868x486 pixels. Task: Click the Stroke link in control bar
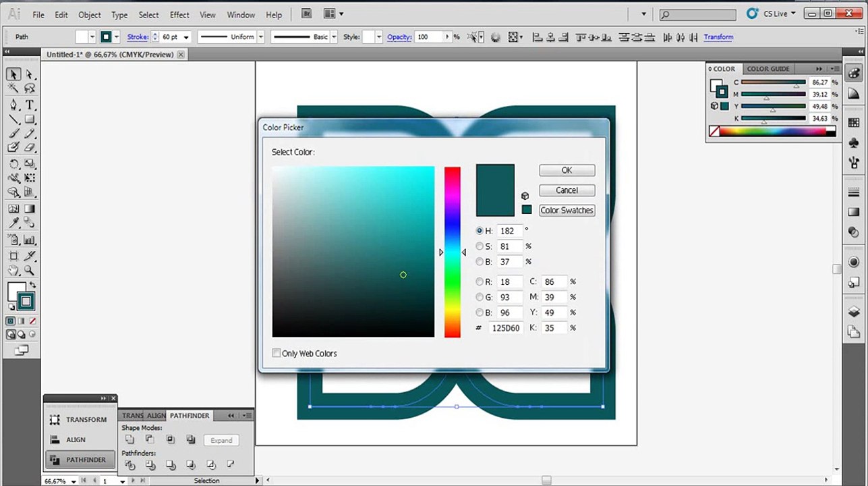138,37
